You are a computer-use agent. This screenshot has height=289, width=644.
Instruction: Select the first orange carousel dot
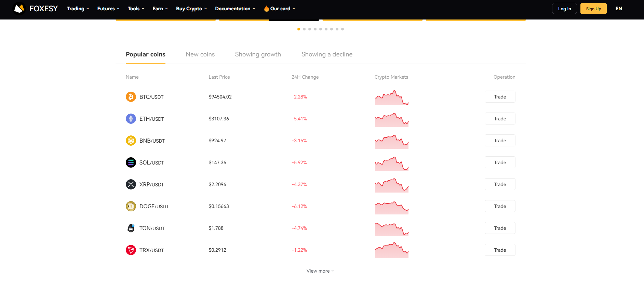point(299,29)
